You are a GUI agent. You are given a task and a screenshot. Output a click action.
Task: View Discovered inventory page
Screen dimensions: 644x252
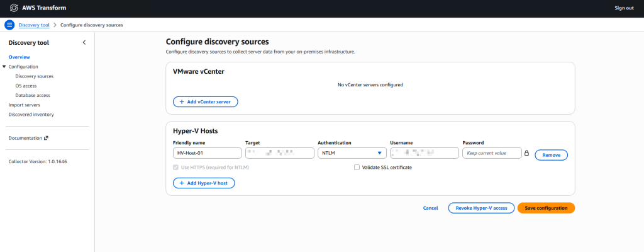coord(31,115)
